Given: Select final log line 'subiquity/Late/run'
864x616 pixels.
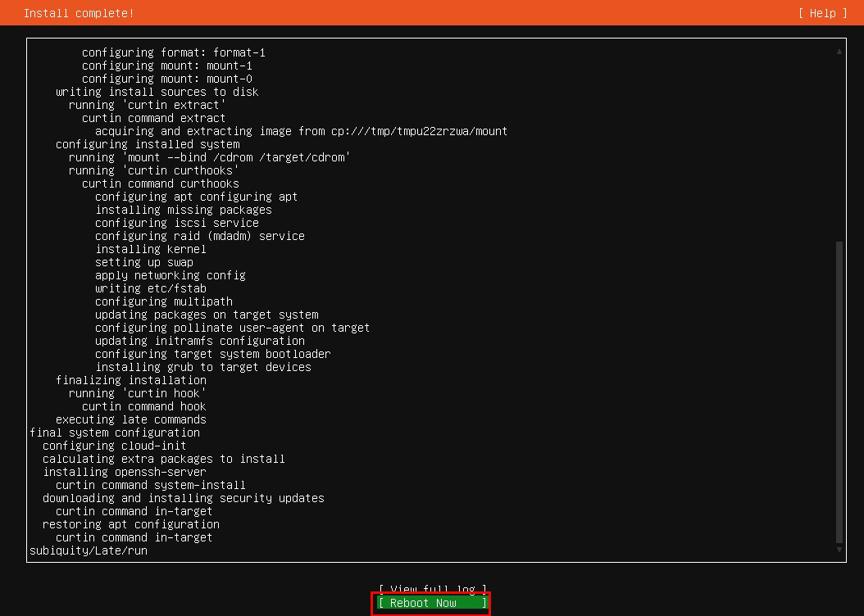Looking at the screenshot, I should point(89,551).
